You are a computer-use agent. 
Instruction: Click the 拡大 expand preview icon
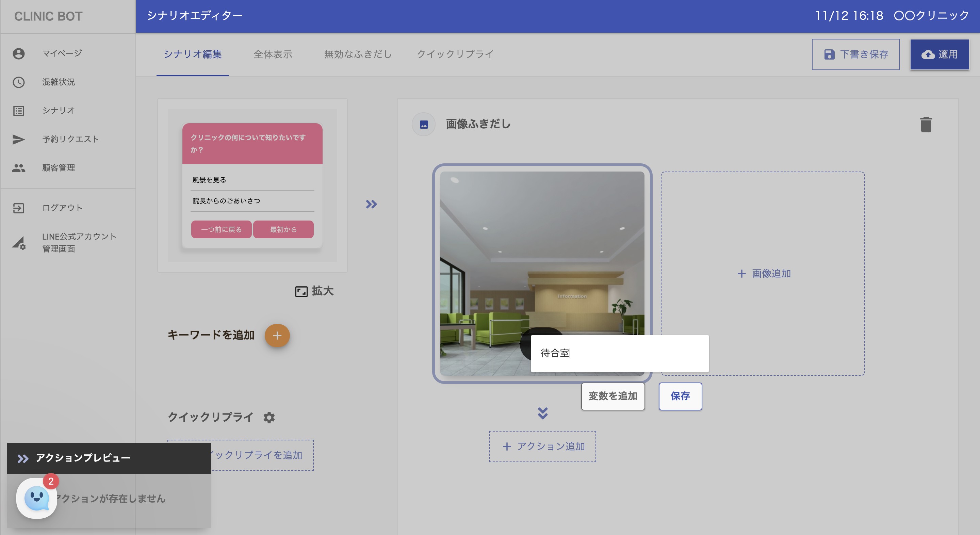click(301, 291)
